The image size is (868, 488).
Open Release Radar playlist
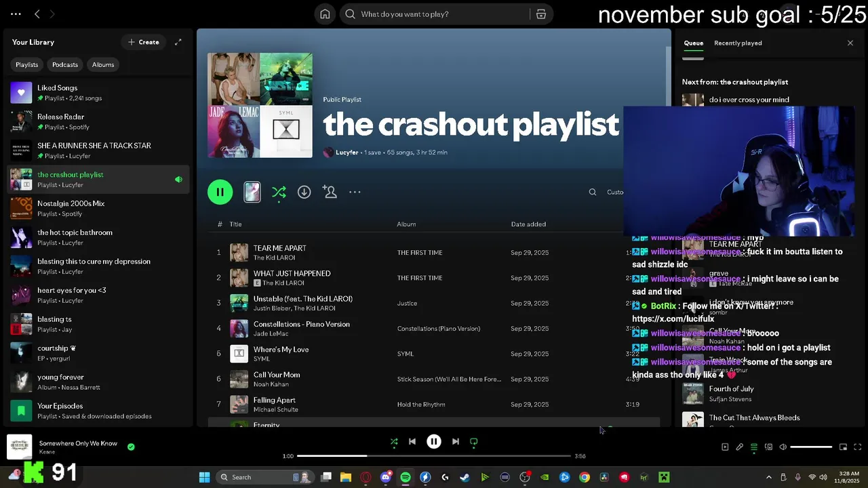100,122
